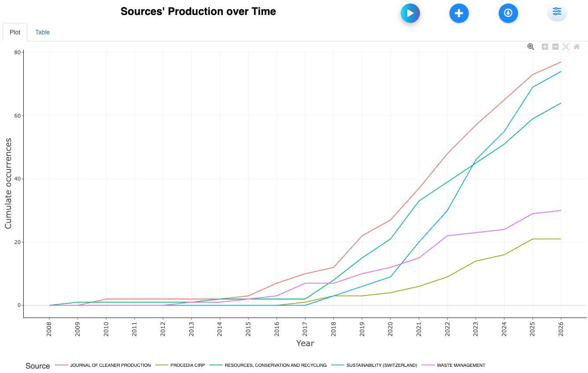This screenshot has height=373, width=588.
Task: Select the Plot tab
Action: pos(15,32)
